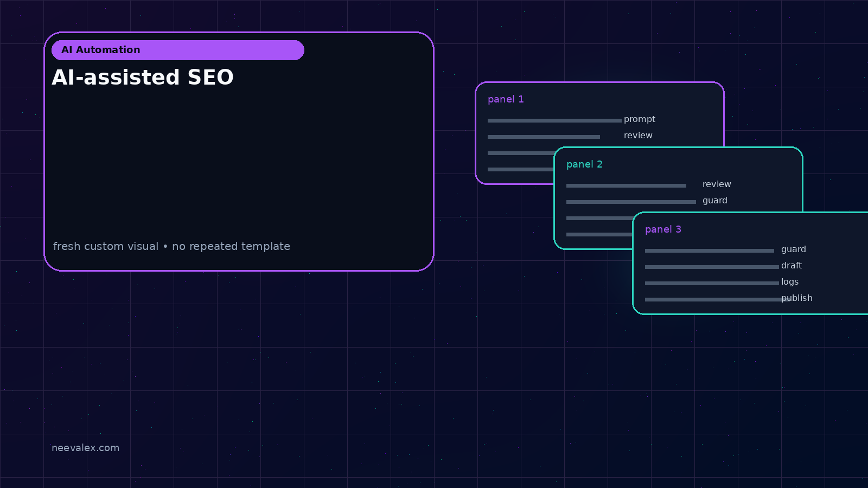Select the "publish" label in panel 3
The image size is (868, 488).
[x=797, y=298]
